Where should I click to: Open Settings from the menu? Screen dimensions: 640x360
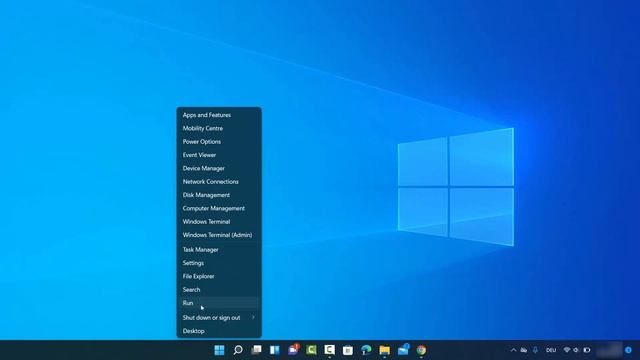(x=219, y=263)
